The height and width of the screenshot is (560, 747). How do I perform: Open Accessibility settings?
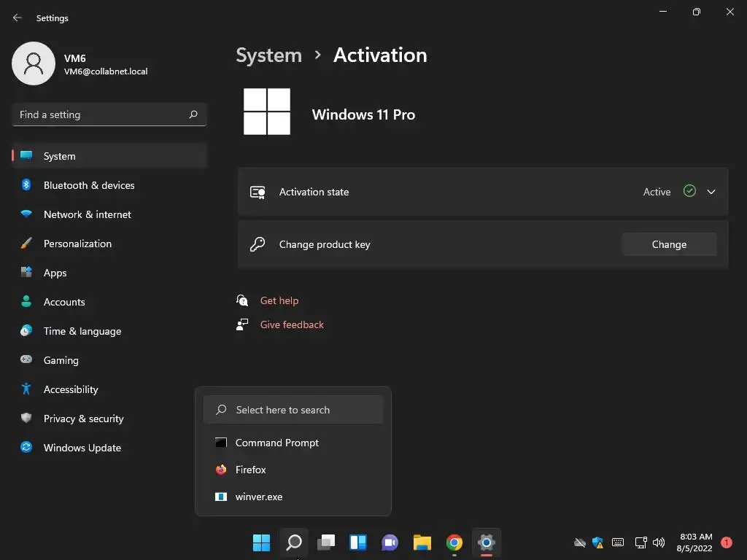pyautogui.click(x=109, y=389)
